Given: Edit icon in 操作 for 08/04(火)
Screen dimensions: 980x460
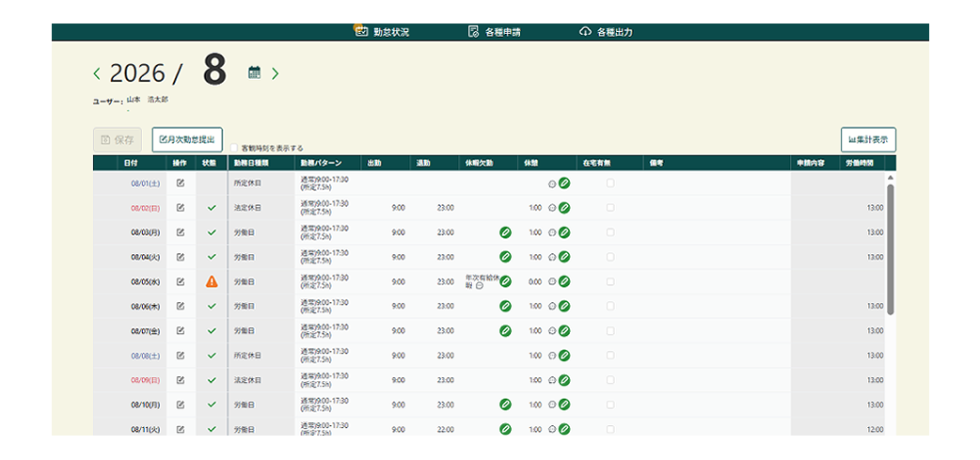Looking at the screenshot, I should pyautogui.click(x=180, y=257).
